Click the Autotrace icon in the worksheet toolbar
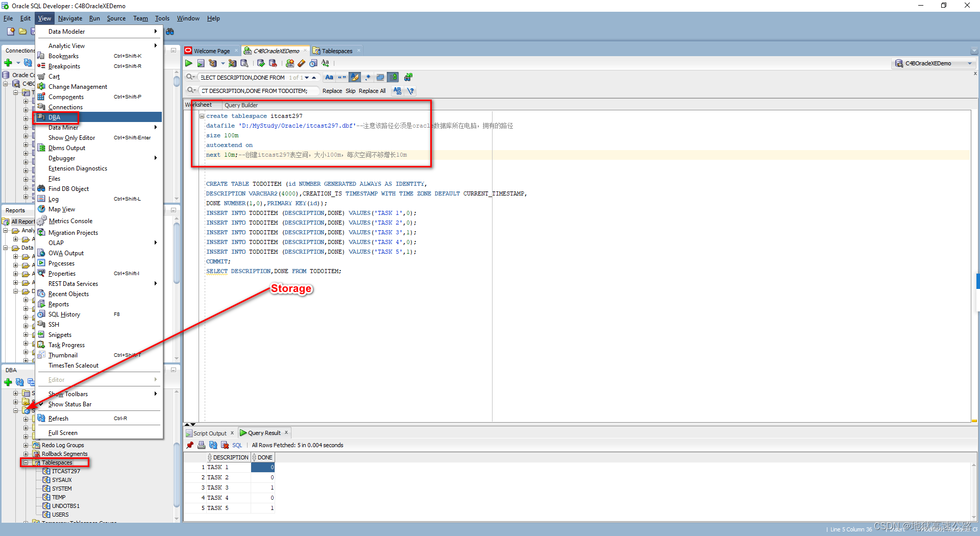Screen dimensions: 980x536 (232, 63)
